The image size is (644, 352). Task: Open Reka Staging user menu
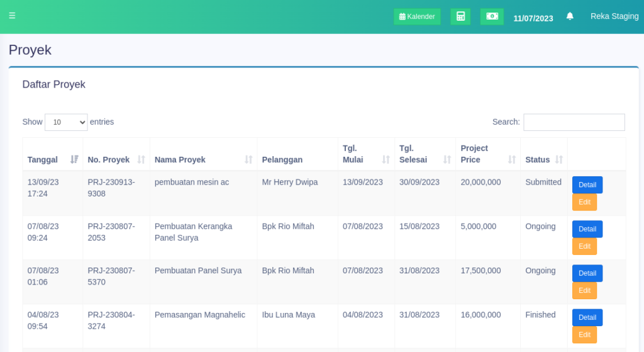click(x=614, y=16)
